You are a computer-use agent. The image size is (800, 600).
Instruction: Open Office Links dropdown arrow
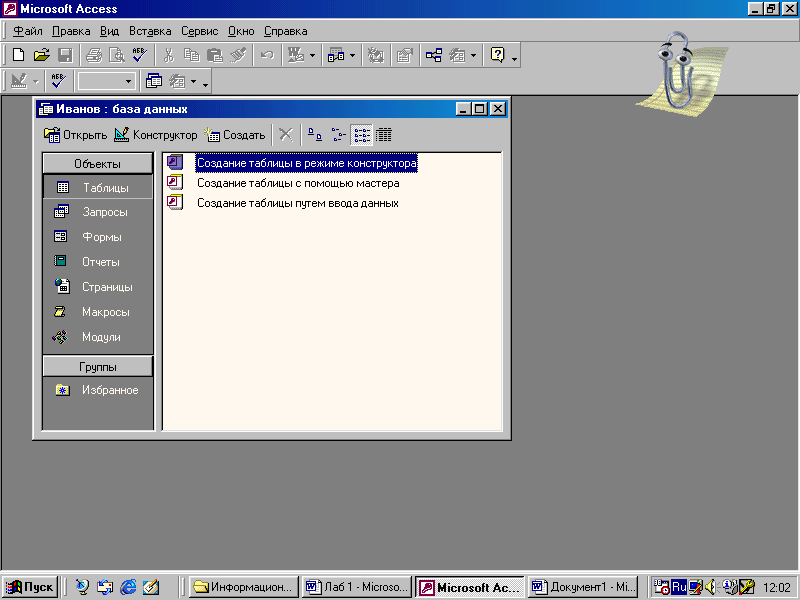[312, 55]
